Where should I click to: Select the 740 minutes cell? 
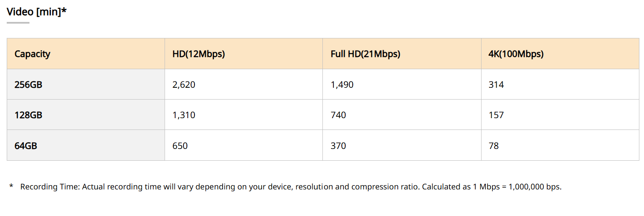pyautogui.click(x=338, y=115)
